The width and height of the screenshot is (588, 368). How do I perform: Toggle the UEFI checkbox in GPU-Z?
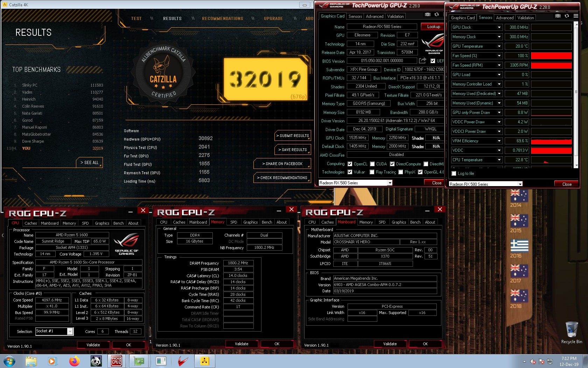433,61
